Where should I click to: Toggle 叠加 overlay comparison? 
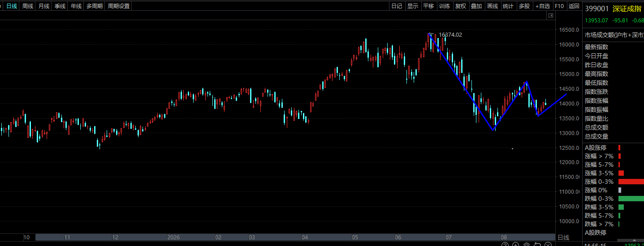(476, 6)
